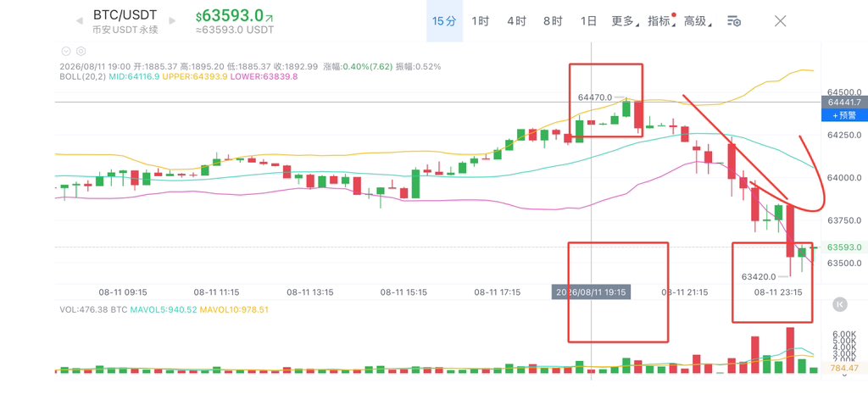Select the crosshair price label 64441.7

[844, 103]
